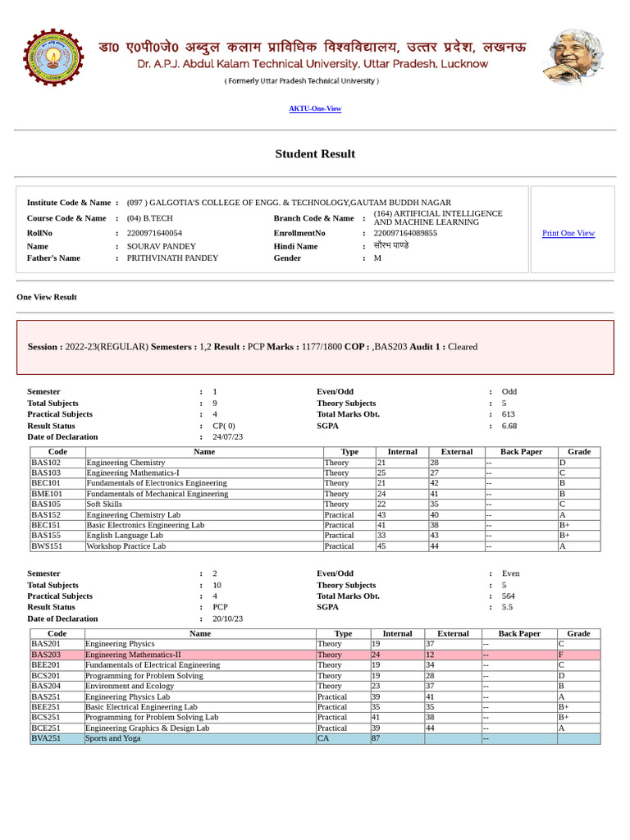Click the Engineering Chemistry subject name cell
This screenshot has width=630, height=840.
pos(204,463)
